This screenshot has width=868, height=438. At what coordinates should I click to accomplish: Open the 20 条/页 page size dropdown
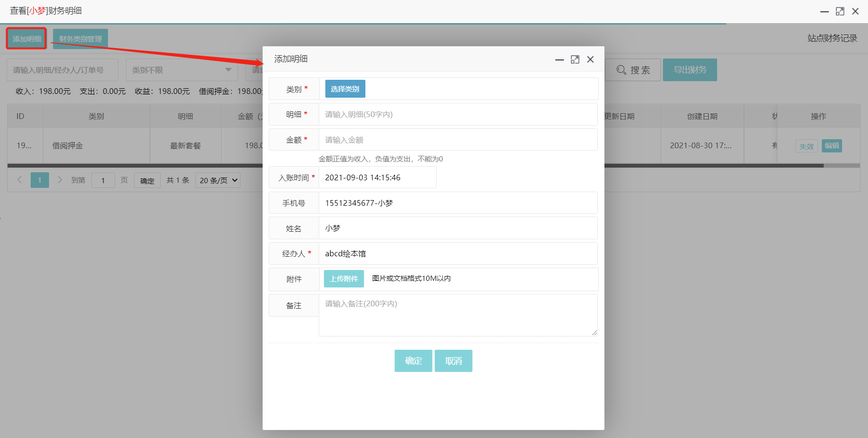218,180
